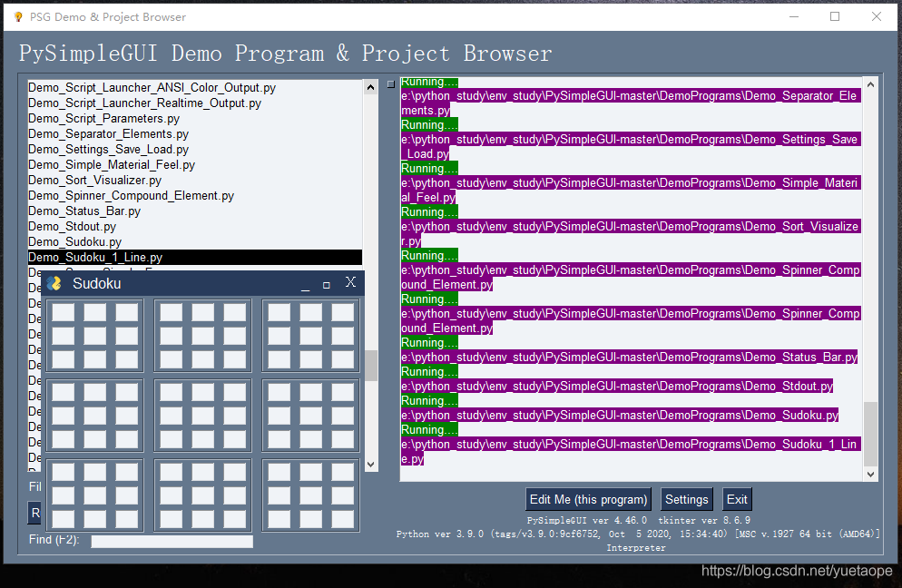
Task: Click center cell of Sudoku center block
Action: (x=203, y=416)
